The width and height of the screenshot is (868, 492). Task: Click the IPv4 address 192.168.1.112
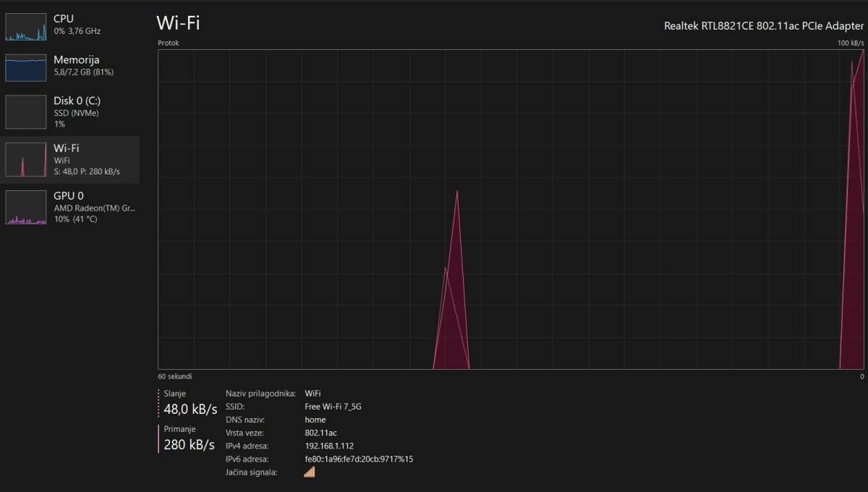[329, 446]
